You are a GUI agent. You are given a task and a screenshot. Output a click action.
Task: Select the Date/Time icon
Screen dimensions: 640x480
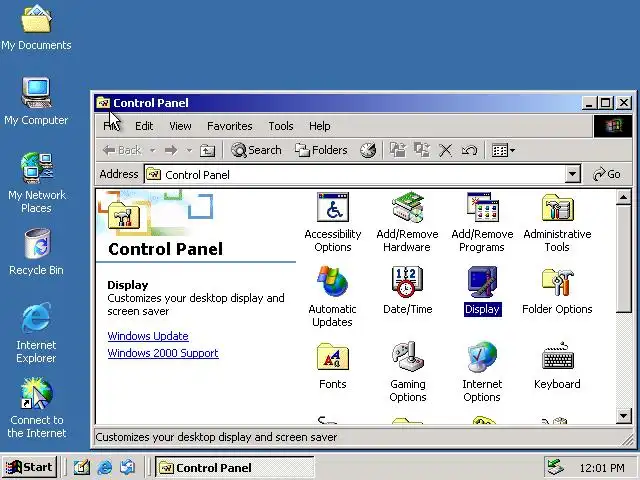click(x=407, y=291)
